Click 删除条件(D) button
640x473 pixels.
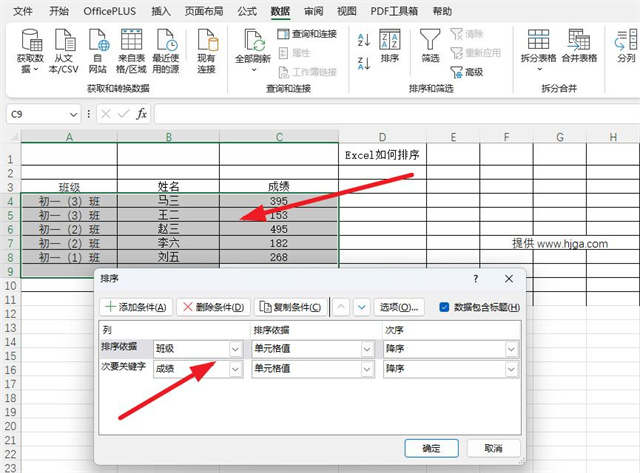[x=213, y=307]
